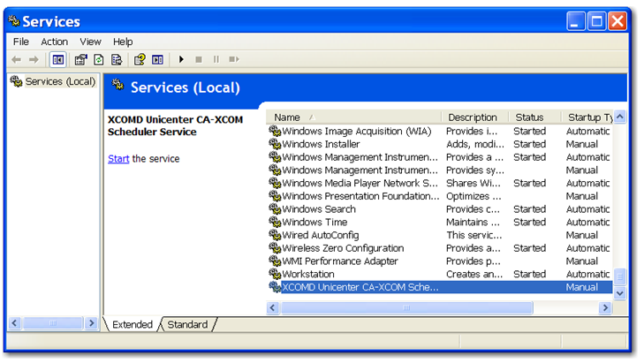Click the list's scroll up arrow

[620, 117]
